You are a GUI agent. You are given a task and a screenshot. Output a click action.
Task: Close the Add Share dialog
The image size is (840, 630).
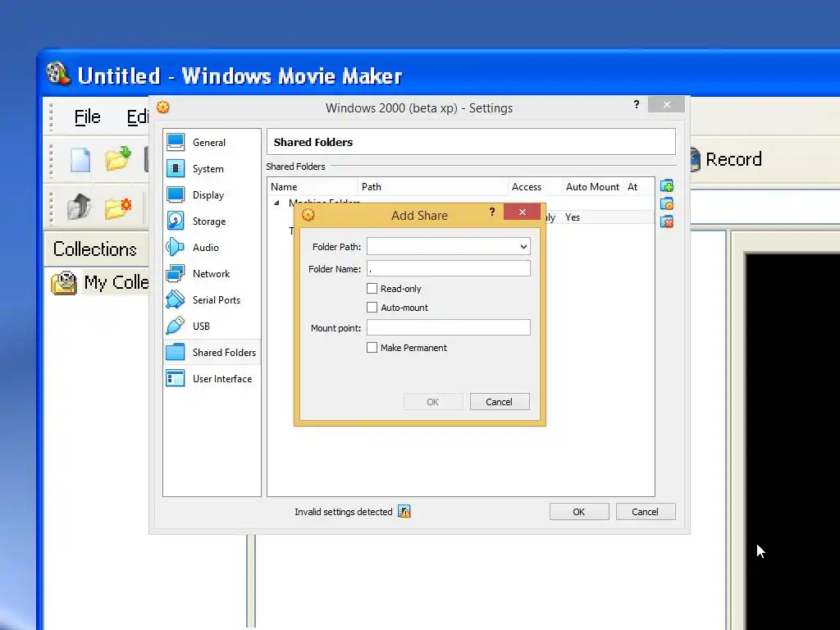pyautogui.click(x=523, y=212)
